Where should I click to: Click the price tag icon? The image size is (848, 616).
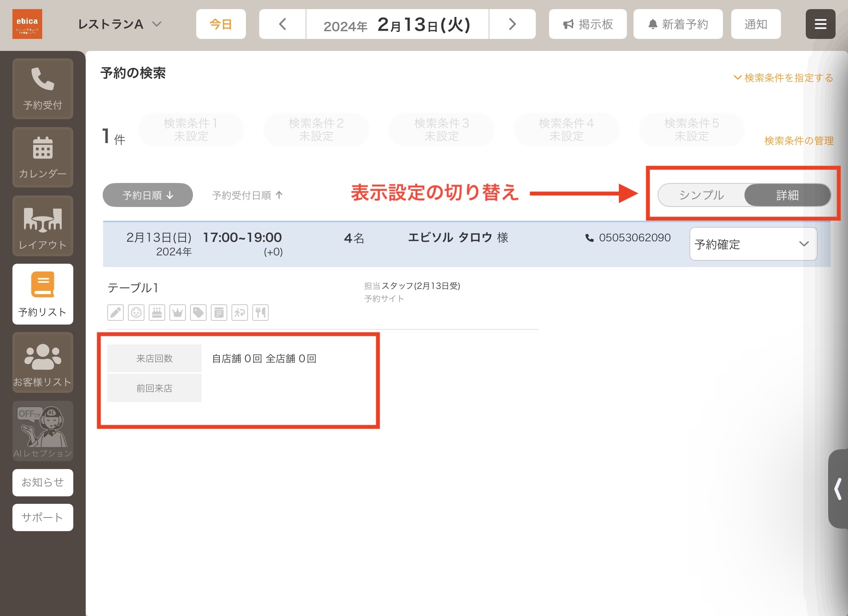[x=198, y=313]
